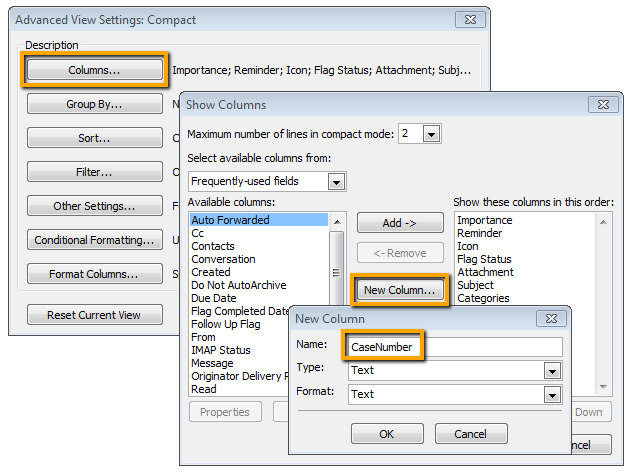Select IMAP Status in Available columns
This screenshot has width=631, height=473.
pyautogui.click(x=240, y=350)
